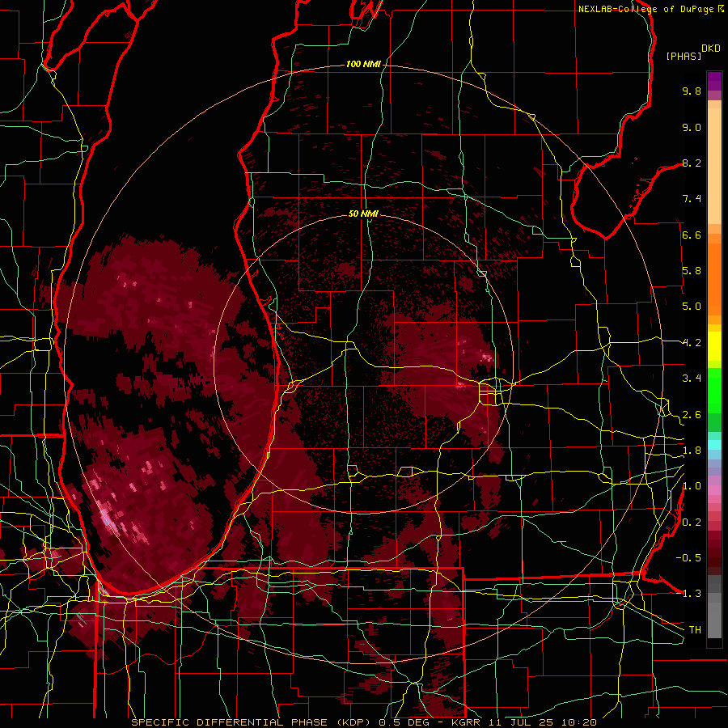Click the 9.0 legend value
This screenshot has height=728, width=728.
692,127
